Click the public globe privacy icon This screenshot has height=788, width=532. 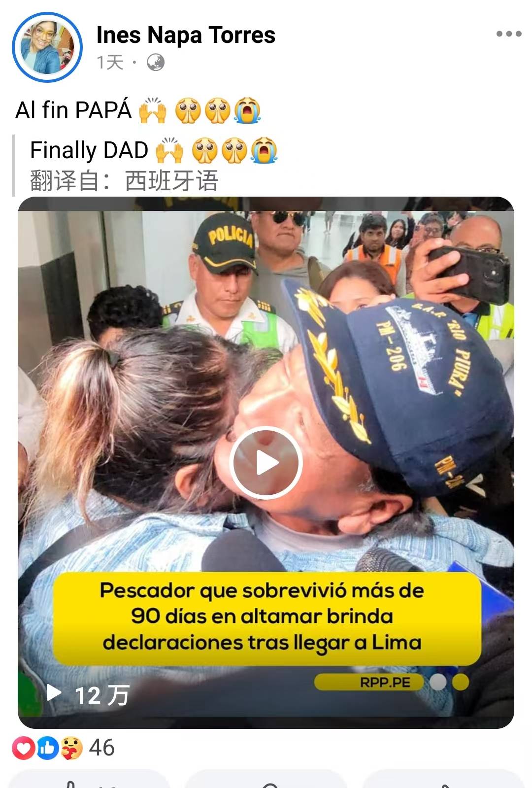tap(156, 63)
